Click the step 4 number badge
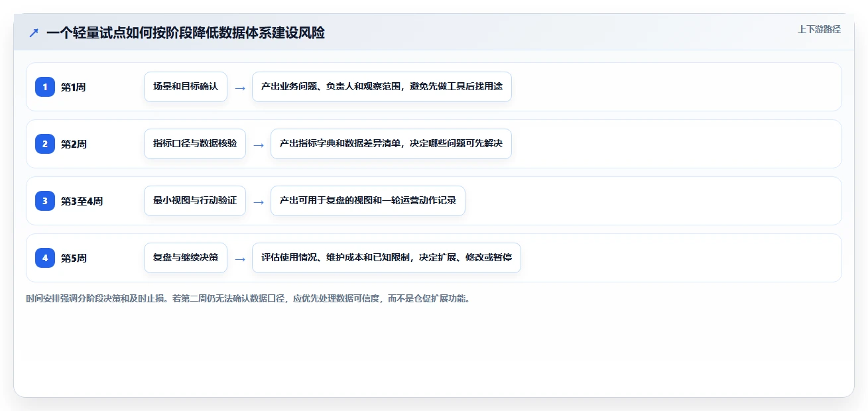 point(45,258)
